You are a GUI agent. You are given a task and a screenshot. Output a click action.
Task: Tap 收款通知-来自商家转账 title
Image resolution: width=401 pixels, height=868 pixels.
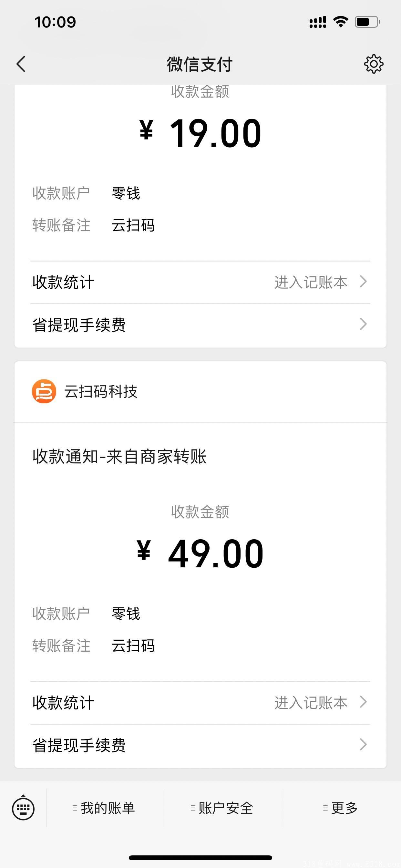119,457
